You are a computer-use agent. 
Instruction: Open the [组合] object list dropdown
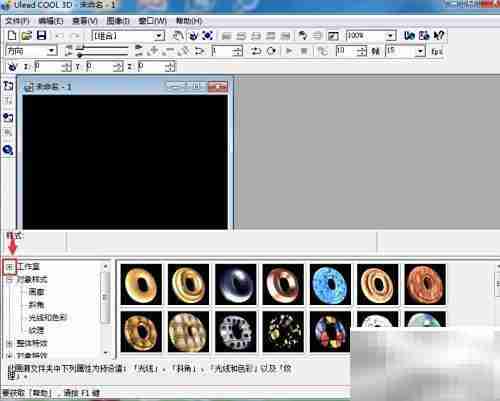tap(160, 36)
